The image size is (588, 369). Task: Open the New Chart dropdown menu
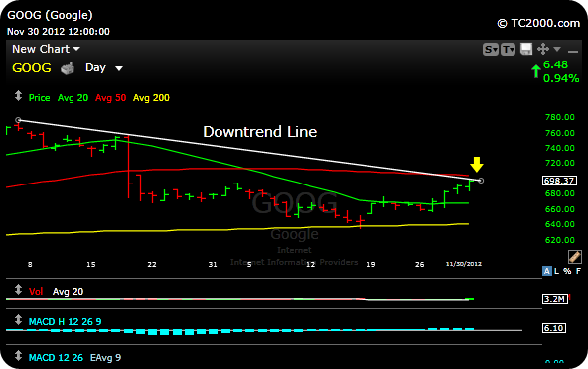click(46, 49)
